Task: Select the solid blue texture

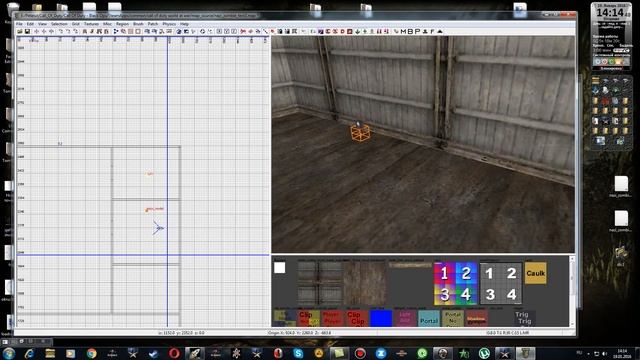Action: pyautogui.click(x=381, y=318)
